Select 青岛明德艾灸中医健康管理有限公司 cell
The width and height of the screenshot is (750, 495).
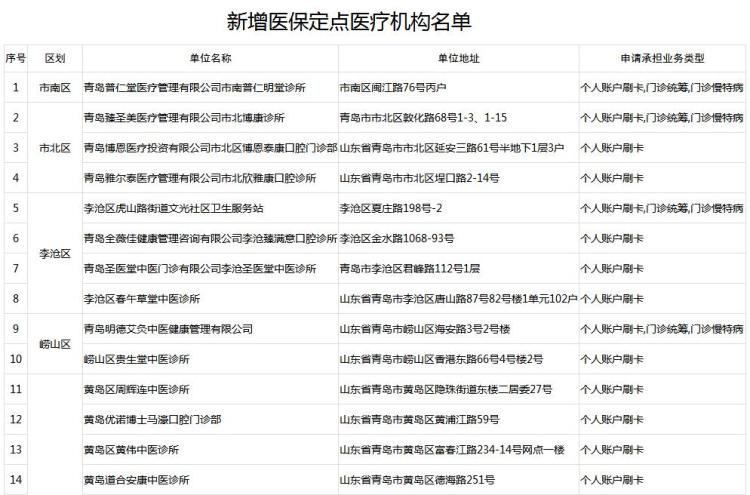click(x=210, y=329)
